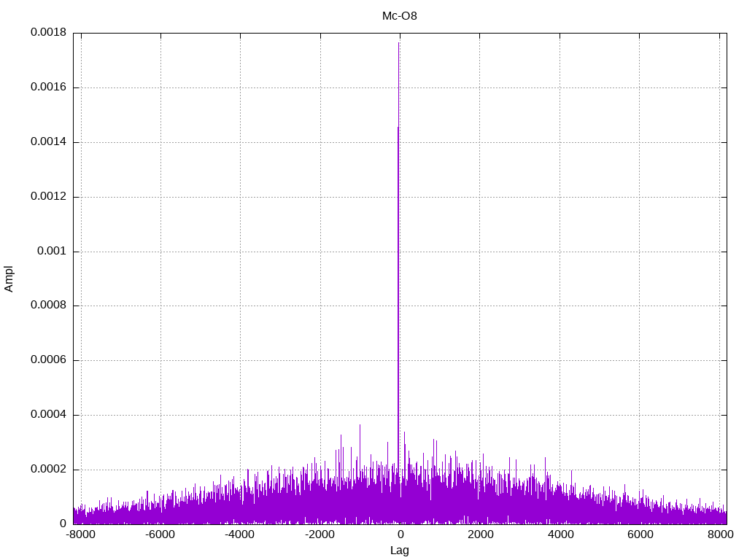
Task: Select the 0.0002 y-axis tick label
Action: pyautogui.click(x=48, y=470)
